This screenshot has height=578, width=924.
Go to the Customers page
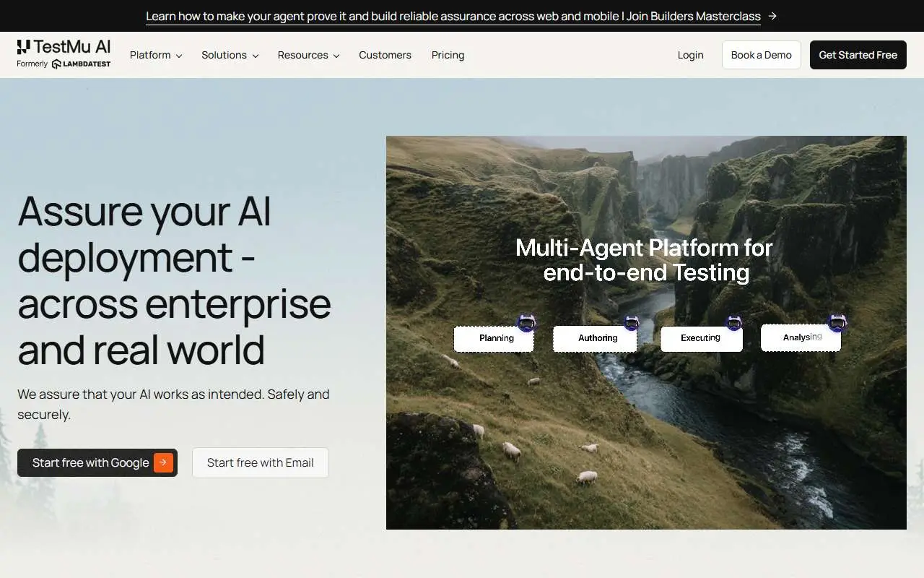point(385,55)
